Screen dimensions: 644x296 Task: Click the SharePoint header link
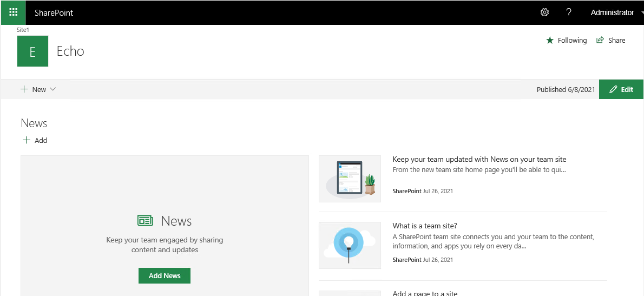[54, 13]
